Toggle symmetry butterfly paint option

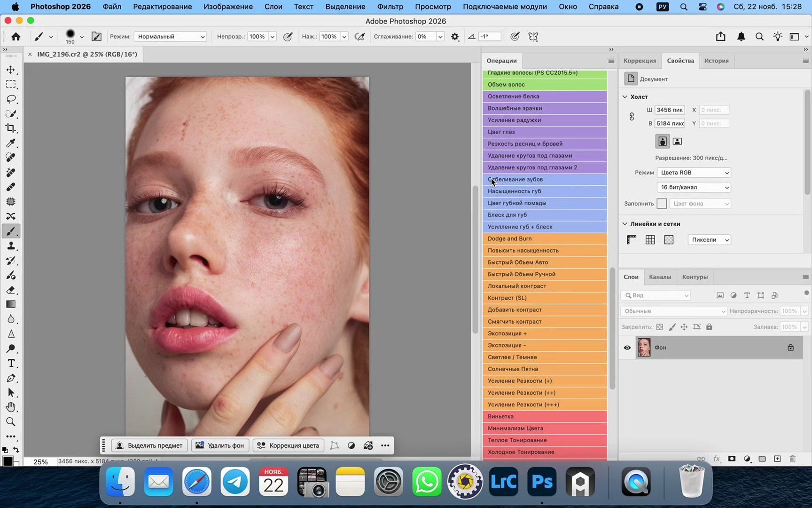point(533,37)
